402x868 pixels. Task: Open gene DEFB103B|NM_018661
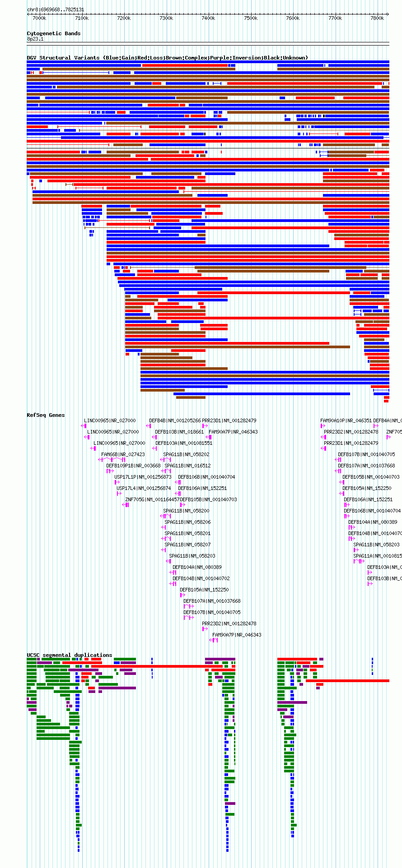click(x=179, y=432)
